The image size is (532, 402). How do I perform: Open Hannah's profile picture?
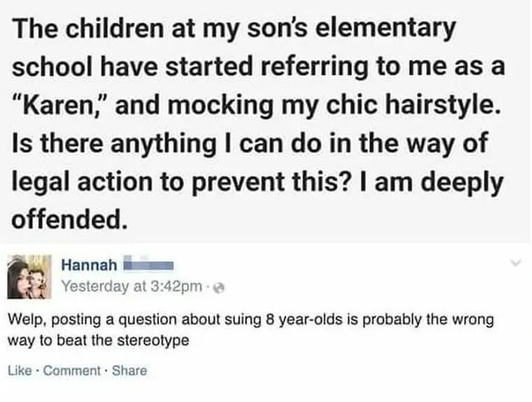[29, 275]
